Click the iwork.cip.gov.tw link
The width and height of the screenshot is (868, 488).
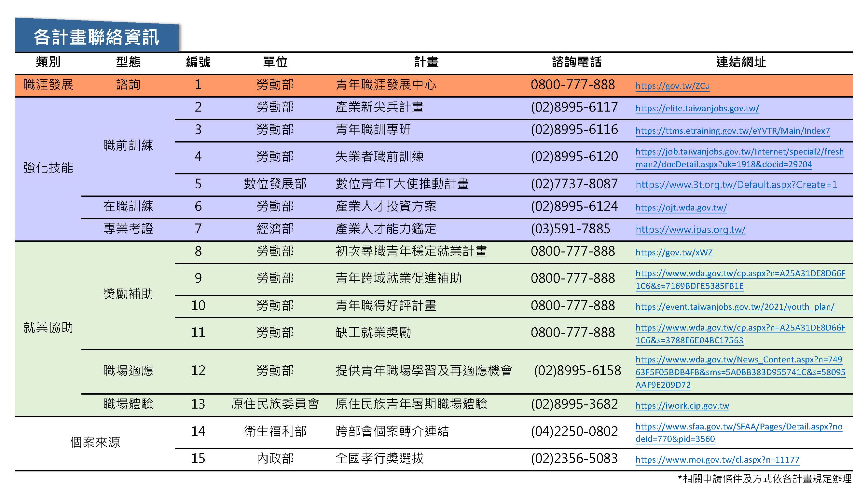[x=682, y=406]
